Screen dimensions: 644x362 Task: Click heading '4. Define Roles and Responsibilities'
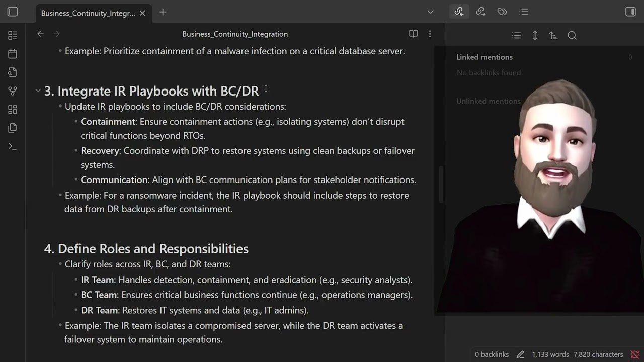coord(146,249)
